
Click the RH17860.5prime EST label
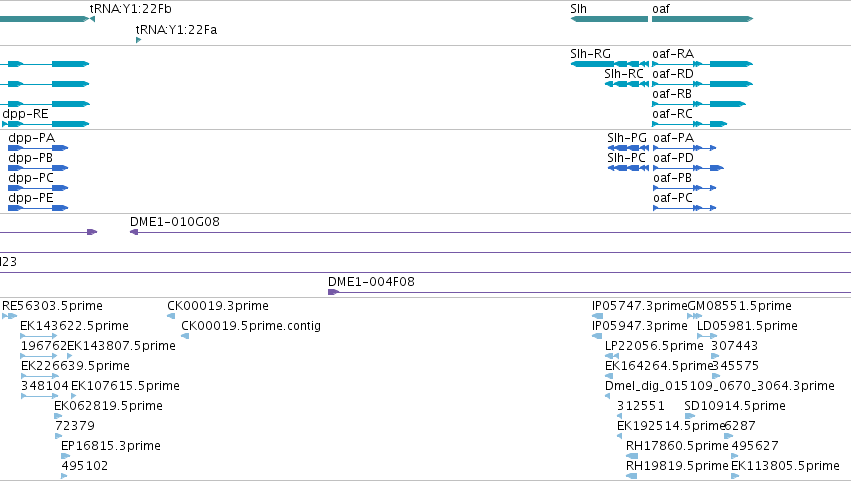(x=677, y=446)
